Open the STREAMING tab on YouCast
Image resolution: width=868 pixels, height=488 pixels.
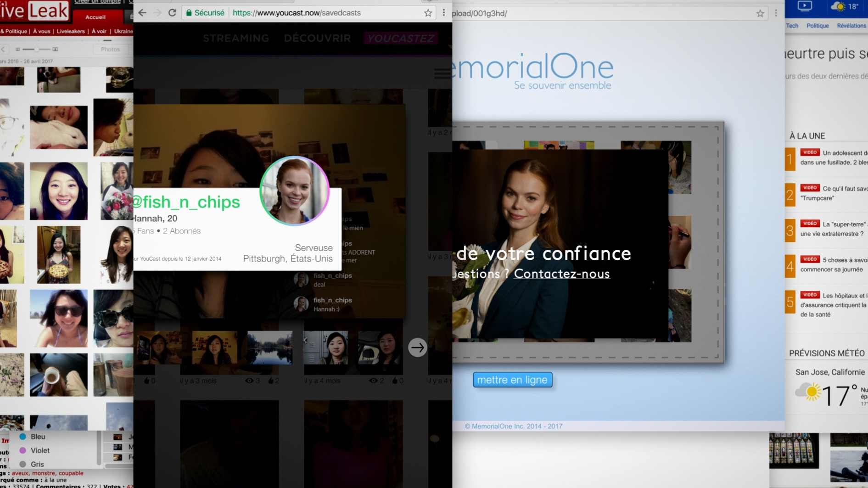(x=236, y=38)
